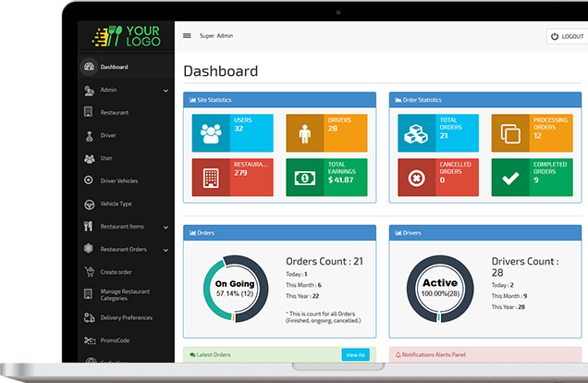
Task: Click the Restaurant tablet icon in sidebar
Action: pyautogui.click(x=88, y=112)
